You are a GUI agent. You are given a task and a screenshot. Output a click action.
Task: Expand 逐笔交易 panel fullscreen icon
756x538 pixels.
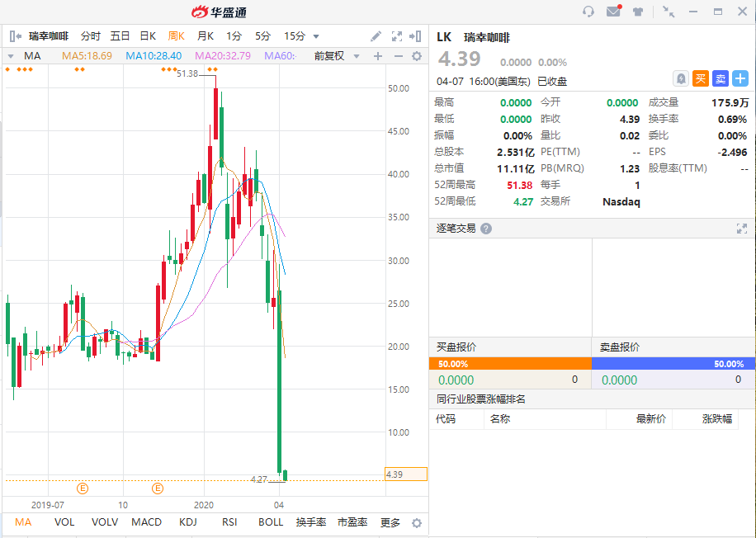[x=741, y=229]
